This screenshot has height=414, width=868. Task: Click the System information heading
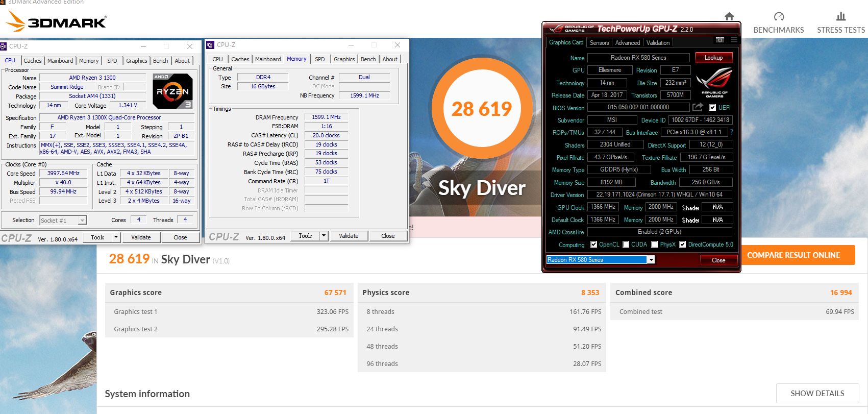147,394
